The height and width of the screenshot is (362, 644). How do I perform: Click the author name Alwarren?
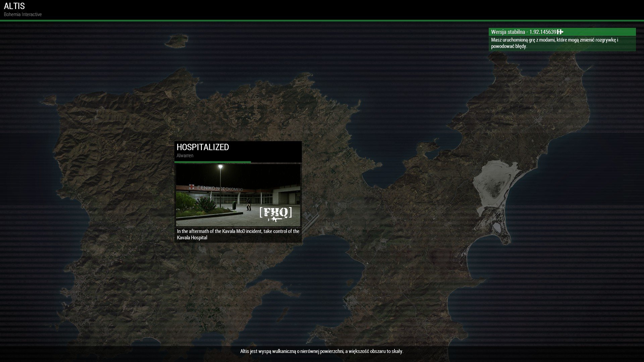[185, 156]
